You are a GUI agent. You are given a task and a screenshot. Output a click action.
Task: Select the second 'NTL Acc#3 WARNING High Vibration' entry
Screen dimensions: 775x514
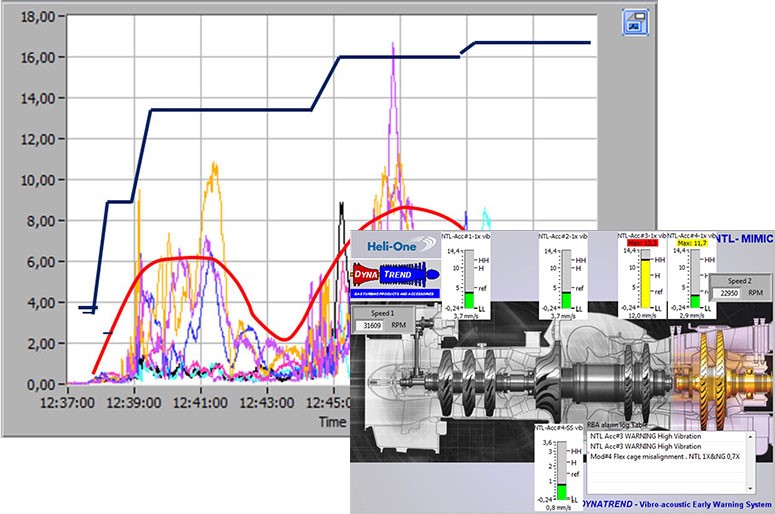coord(645,446)
